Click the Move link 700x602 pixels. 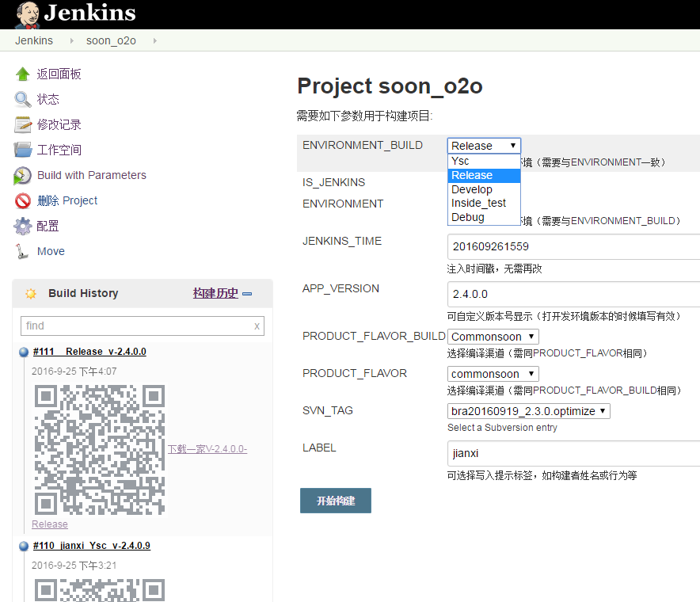click(x=51, y=251)
